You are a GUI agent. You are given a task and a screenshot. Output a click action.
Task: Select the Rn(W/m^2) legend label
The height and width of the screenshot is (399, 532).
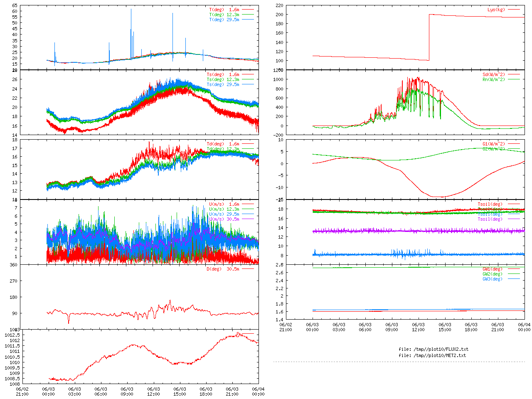click(493, 79)
